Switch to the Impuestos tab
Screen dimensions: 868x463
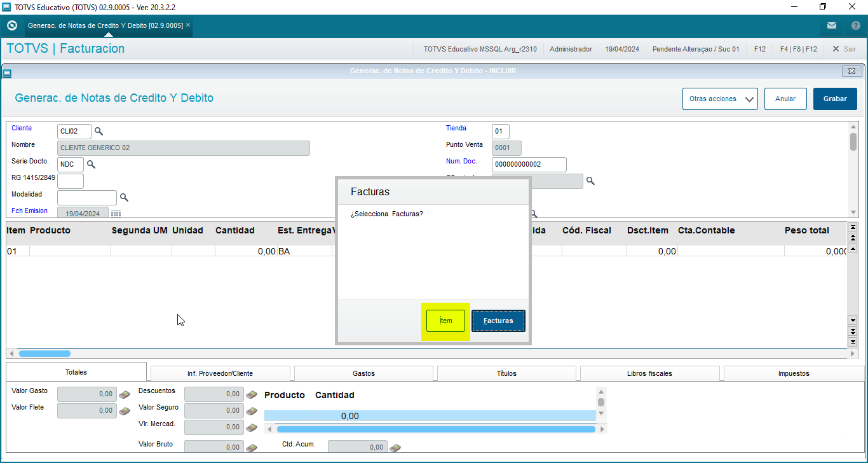pyautogui.click(x=794, y=373)
